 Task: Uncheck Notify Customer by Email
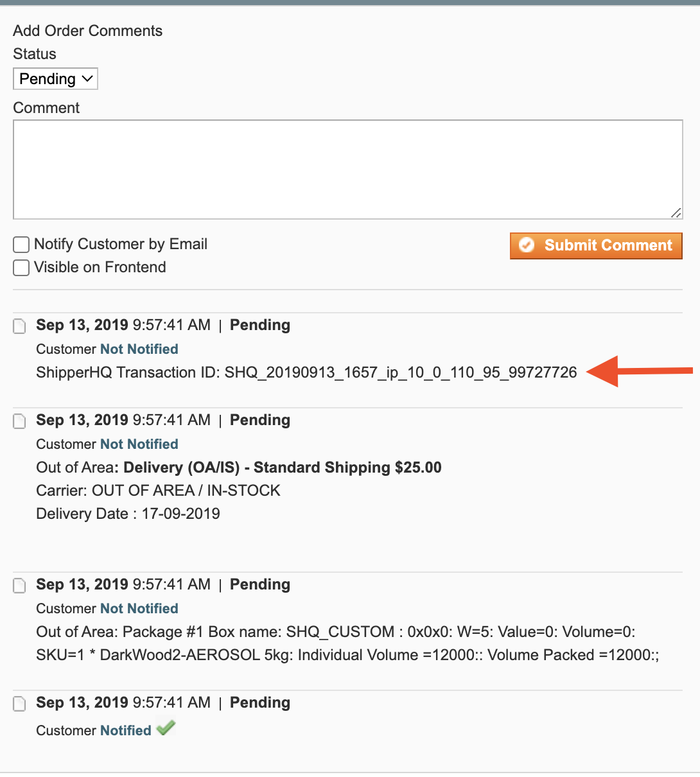[21, 244]
